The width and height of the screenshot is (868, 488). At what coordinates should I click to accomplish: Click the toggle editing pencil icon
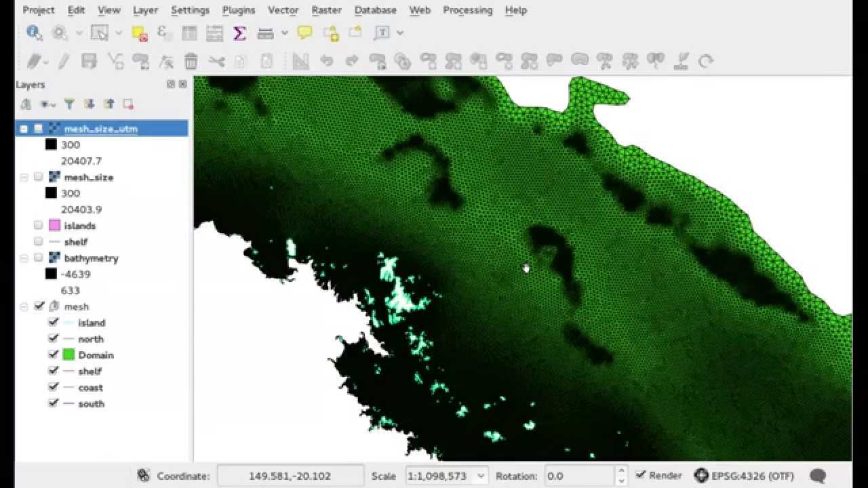click(64, 61)
